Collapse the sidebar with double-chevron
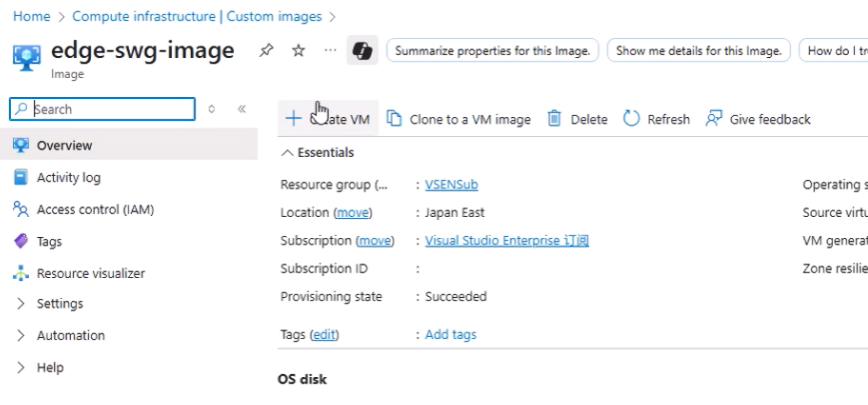This screenshot has width=868, height=405. click(x=242, y=109)
